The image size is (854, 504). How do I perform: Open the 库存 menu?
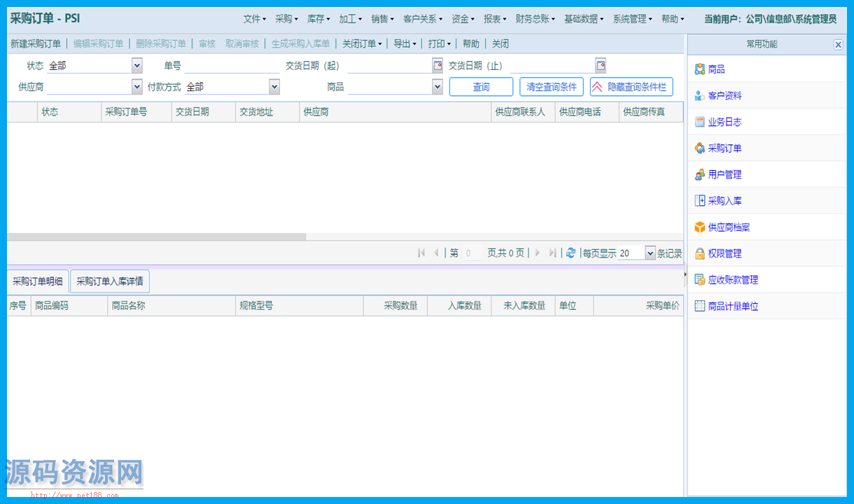tap(318, 19)
